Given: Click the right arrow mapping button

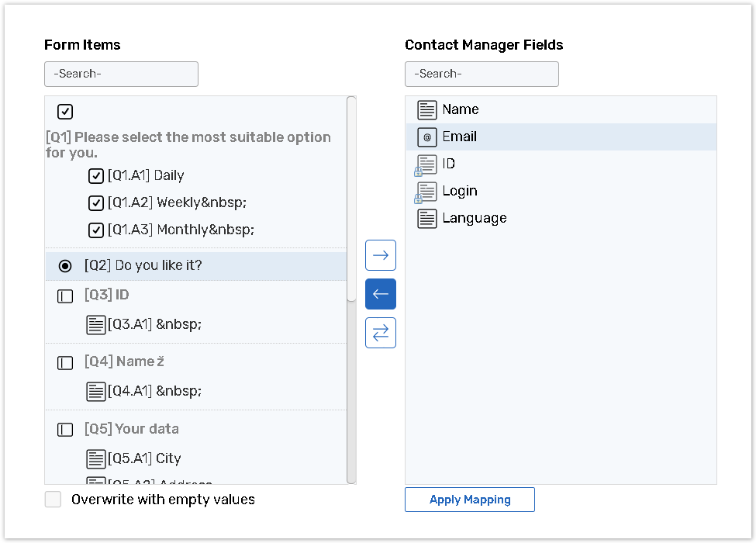Looking at the screenshot, I should point(381,255).
